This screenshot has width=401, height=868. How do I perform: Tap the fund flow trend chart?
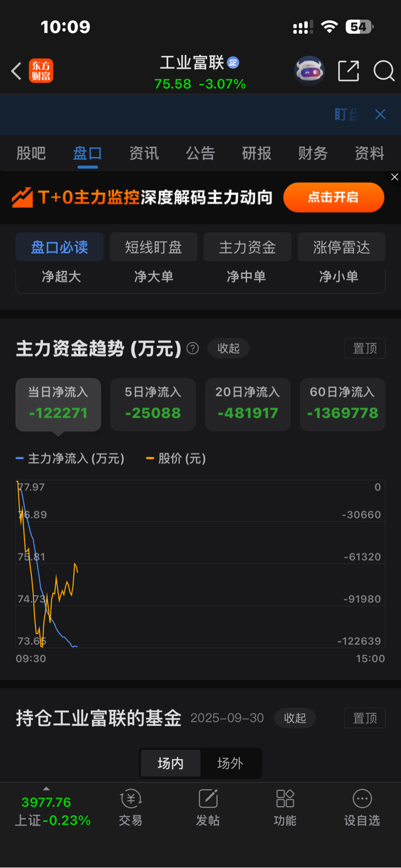coord(200,564)
